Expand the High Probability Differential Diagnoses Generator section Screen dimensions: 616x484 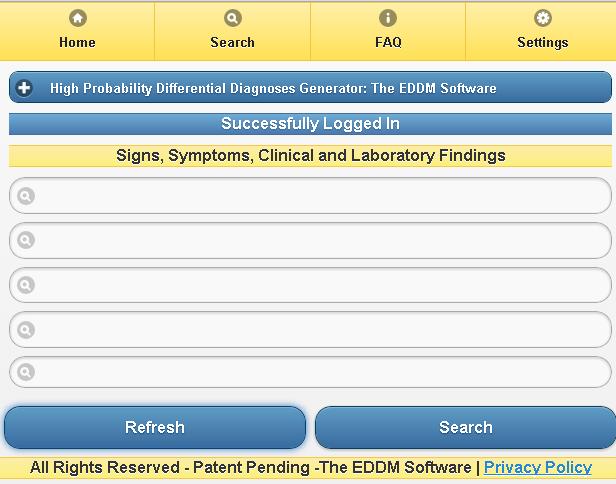[273, 88]
